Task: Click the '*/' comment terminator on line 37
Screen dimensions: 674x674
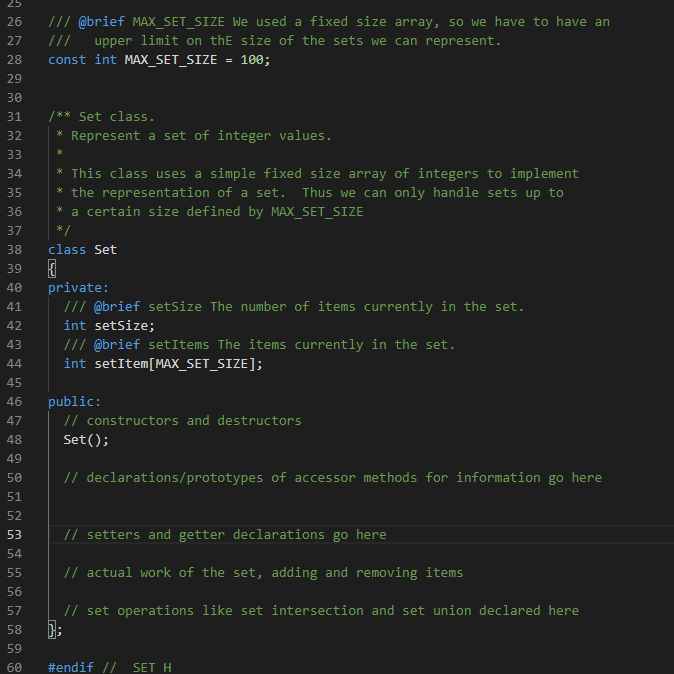Action: point(63,230)
